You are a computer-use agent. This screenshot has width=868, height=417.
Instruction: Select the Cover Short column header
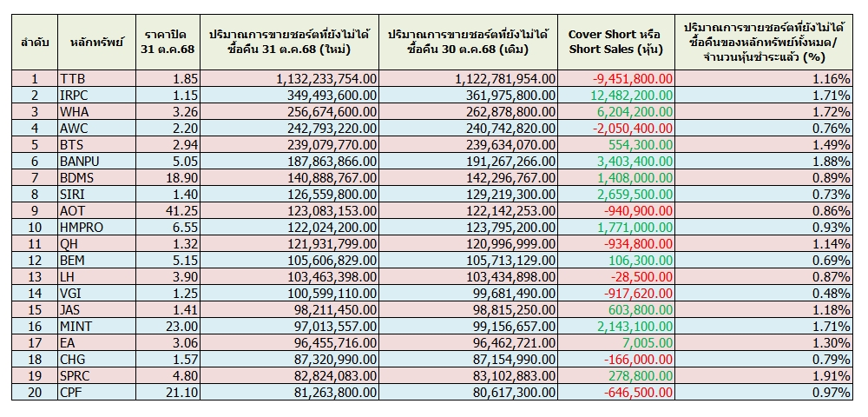(615, 42)
